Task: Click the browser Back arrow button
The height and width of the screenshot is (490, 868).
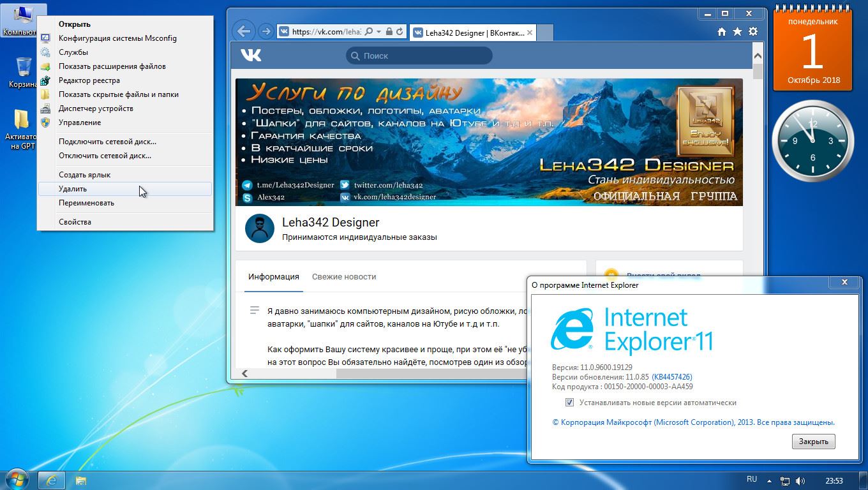Action: coord(243,31)
